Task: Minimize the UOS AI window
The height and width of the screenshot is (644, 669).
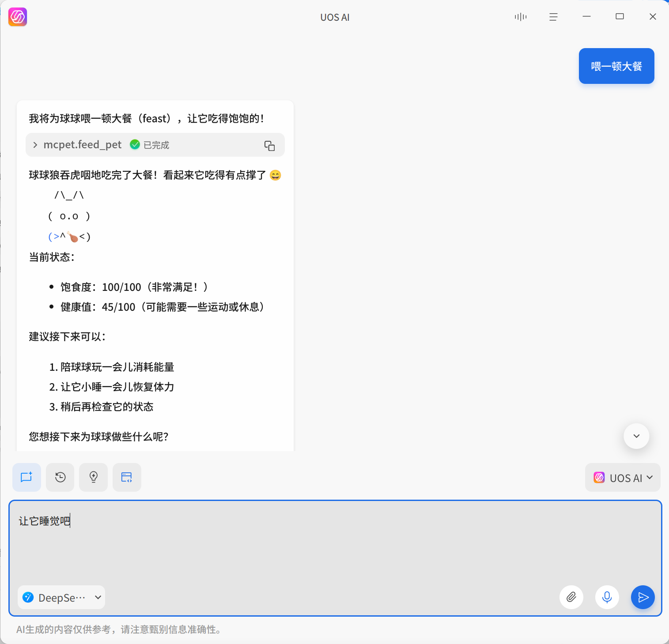Action: pyautogui.click(x=586, y=16)
